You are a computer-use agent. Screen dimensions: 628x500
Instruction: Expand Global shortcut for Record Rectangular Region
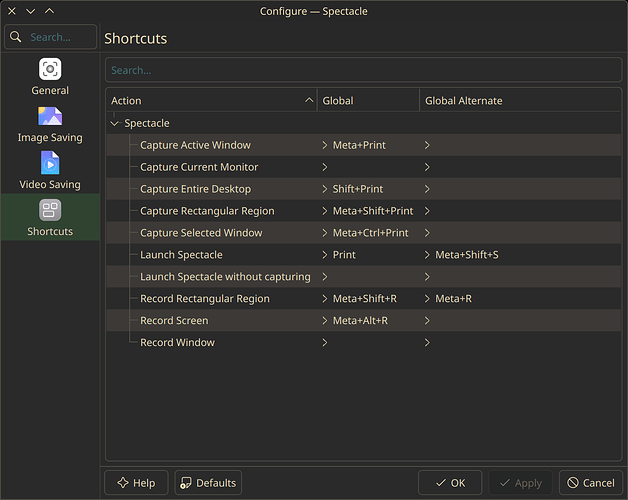pyautogui.click(x=325, y=298)
